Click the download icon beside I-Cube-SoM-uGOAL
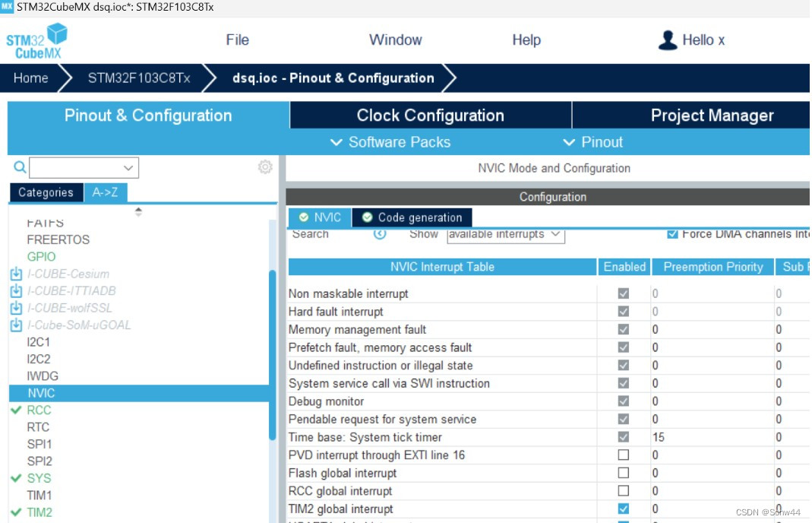Image resolution: width=812 pixels, height=523 pixels. pos(16,325)
